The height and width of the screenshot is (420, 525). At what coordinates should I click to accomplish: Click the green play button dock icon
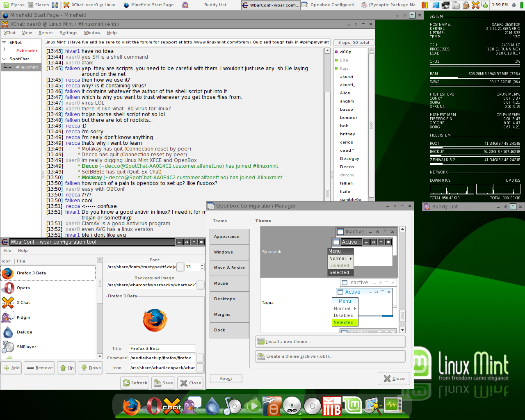pos(253,406)
